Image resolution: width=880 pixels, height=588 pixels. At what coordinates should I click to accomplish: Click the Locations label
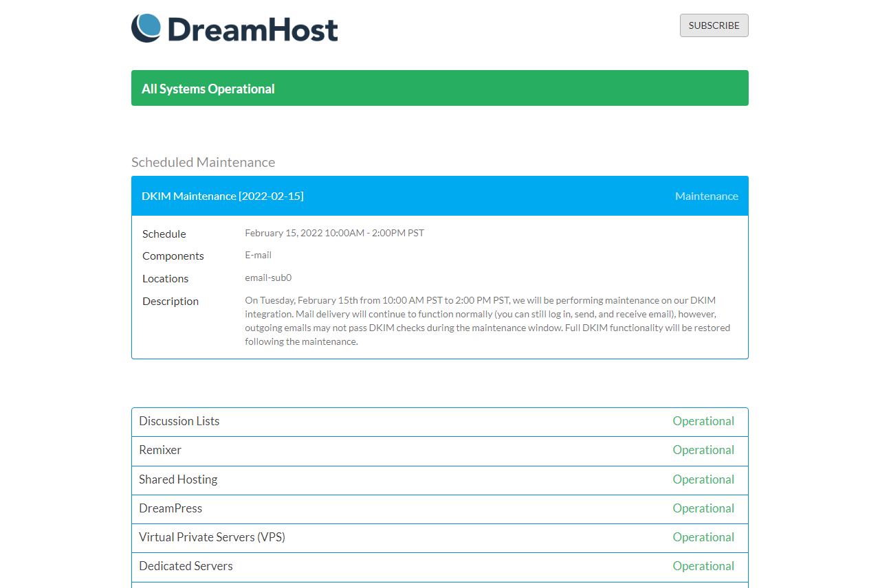(166, 278)
